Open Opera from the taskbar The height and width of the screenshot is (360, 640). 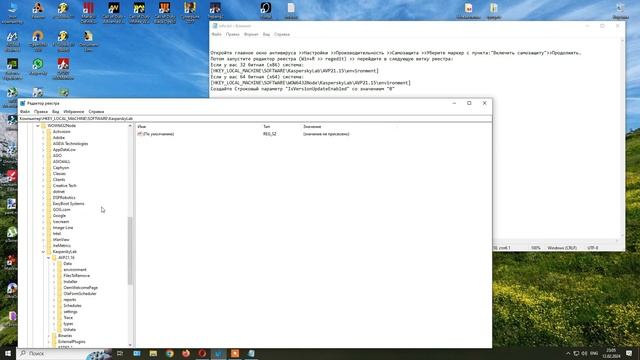point(202,353)
